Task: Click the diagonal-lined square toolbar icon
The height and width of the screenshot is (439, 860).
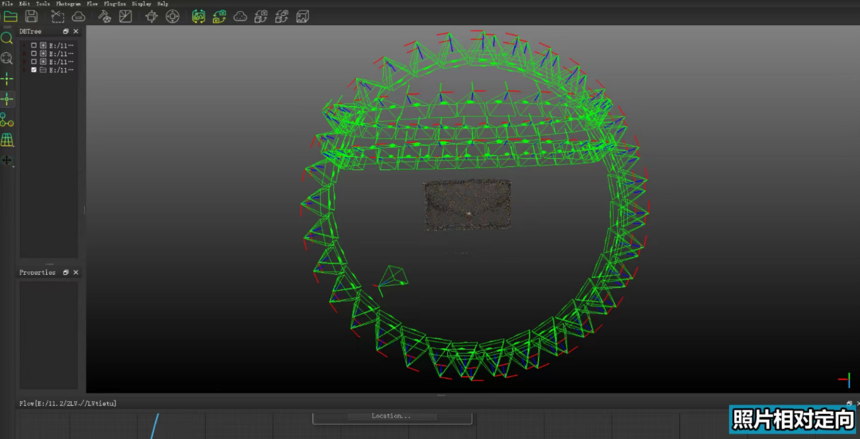Action: [x=126, y=16]
